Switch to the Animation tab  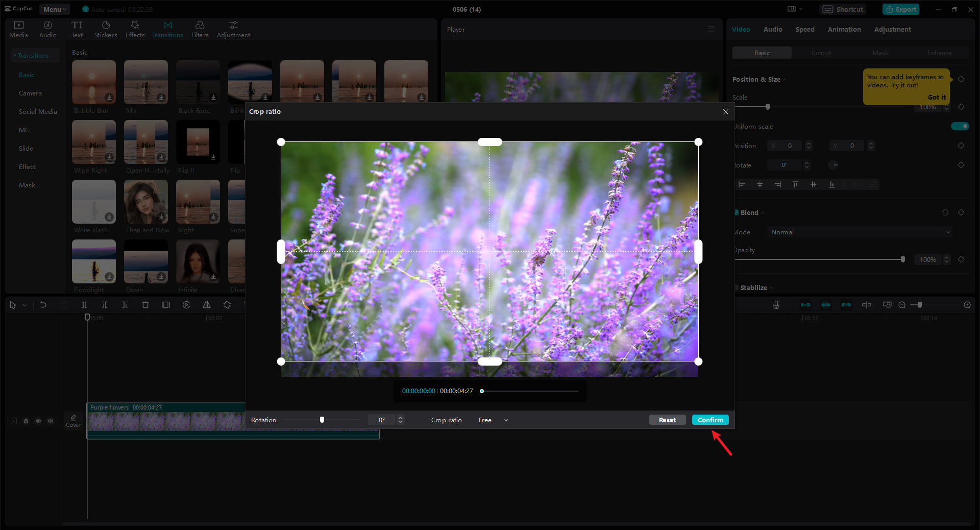(x=844, y=29)
